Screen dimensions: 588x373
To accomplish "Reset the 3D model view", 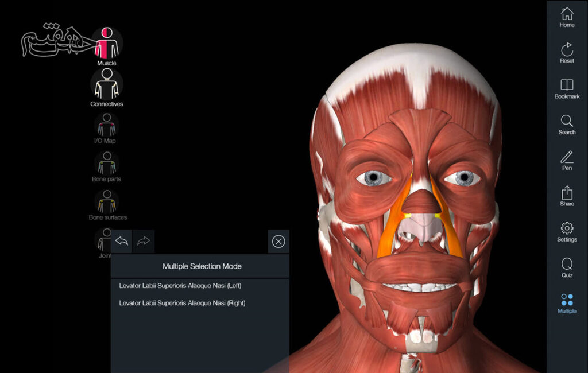I will (567, 52).
